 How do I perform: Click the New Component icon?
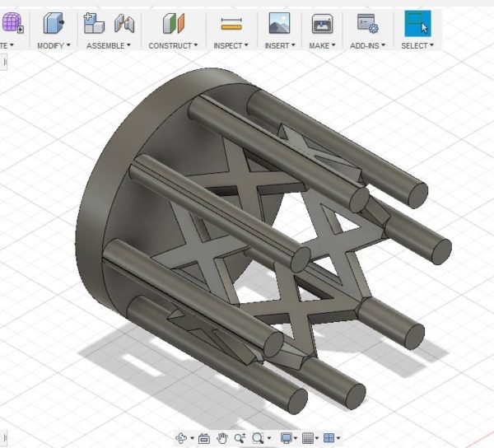click(94, 23)
